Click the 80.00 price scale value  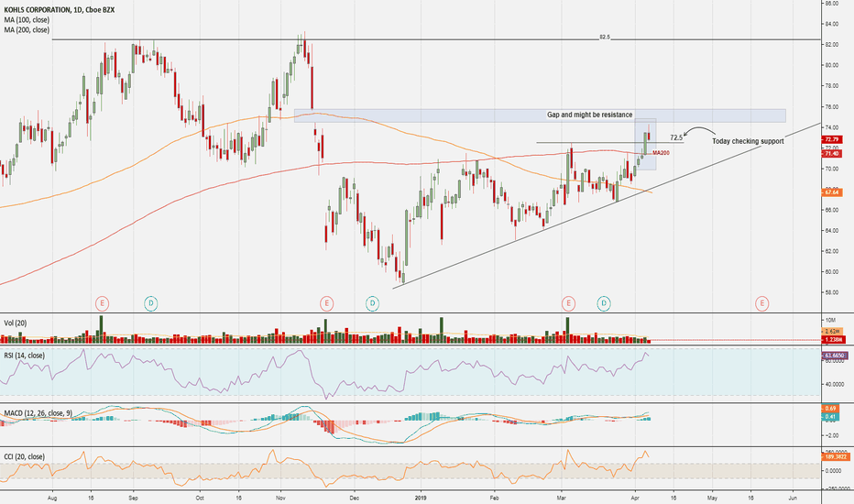pos(832,65)
